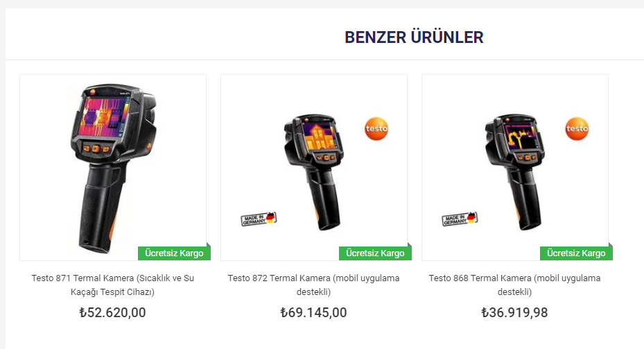Select Ücretsiz Kargo badge on Testo 871
Screen dimensions: 644x349
pyautogui.click(x=174, y=253)
